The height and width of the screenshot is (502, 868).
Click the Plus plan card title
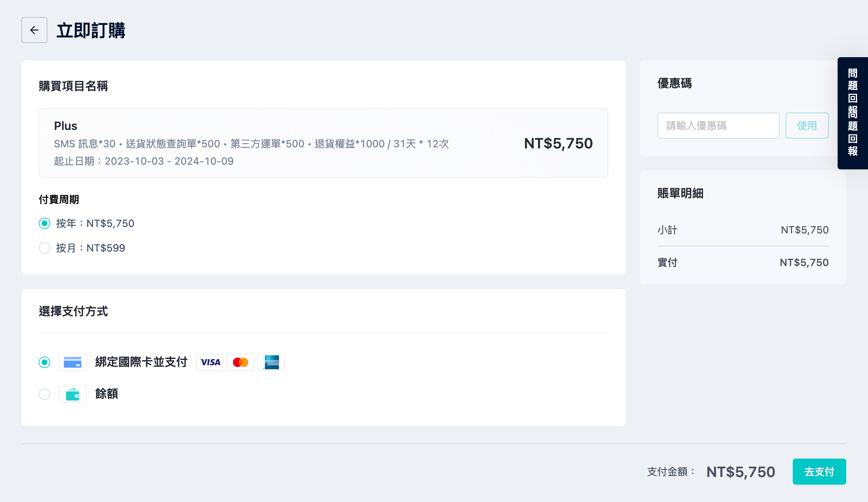(65, 126)
